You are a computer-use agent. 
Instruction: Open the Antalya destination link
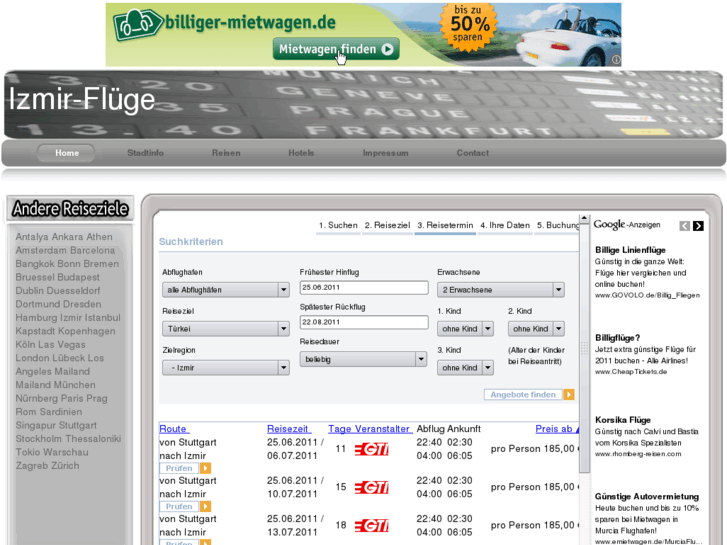(x=32, y=237)
